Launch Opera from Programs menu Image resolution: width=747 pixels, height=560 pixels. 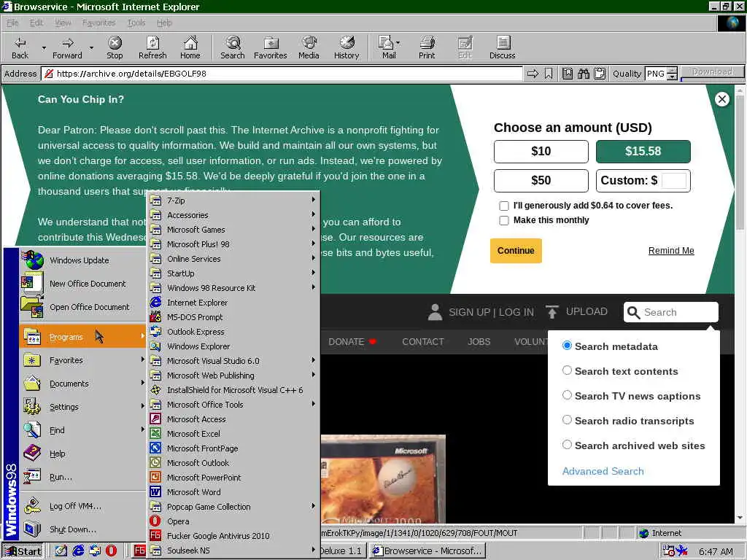click(x=233, y=521)
